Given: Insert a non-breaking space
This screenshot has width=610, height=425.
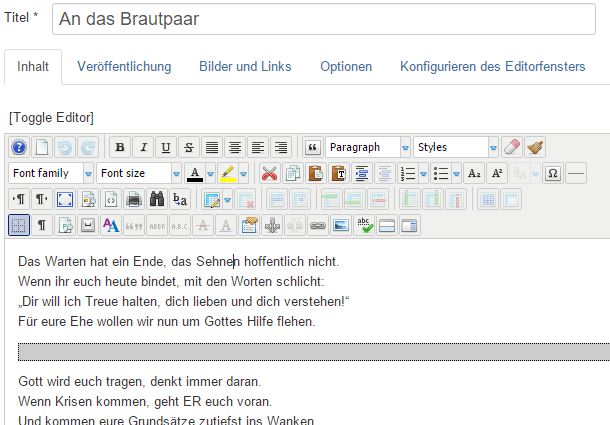Looking at the screenshot, I should [x=88, y=225].
